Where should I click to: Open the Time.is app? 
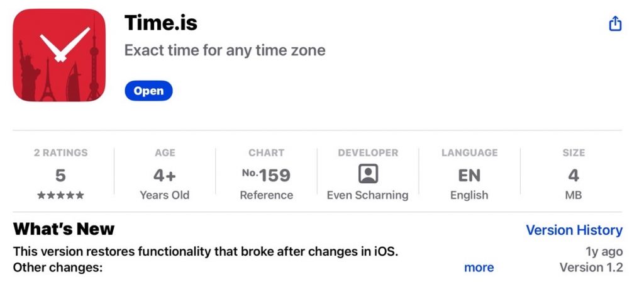point(148,91)
